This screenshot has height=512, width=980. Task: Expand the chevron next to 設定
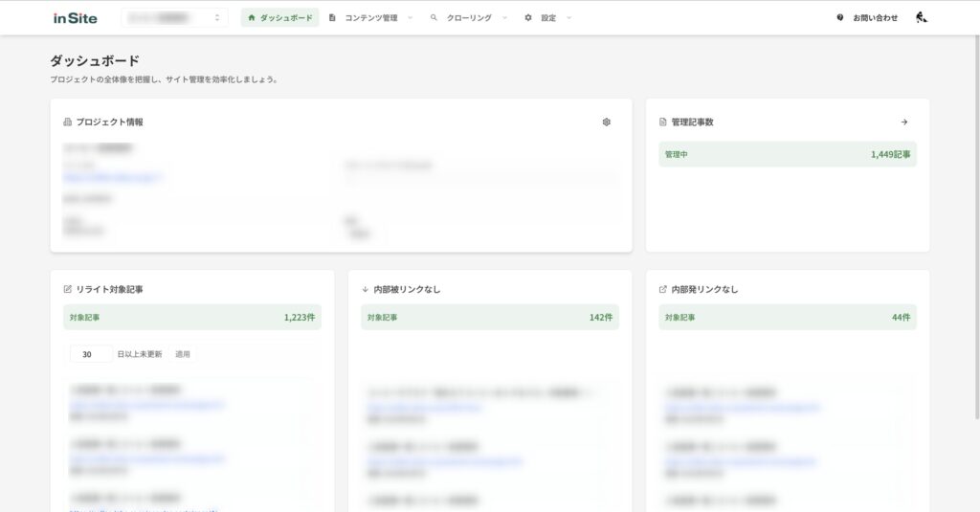tap(568, 17)
